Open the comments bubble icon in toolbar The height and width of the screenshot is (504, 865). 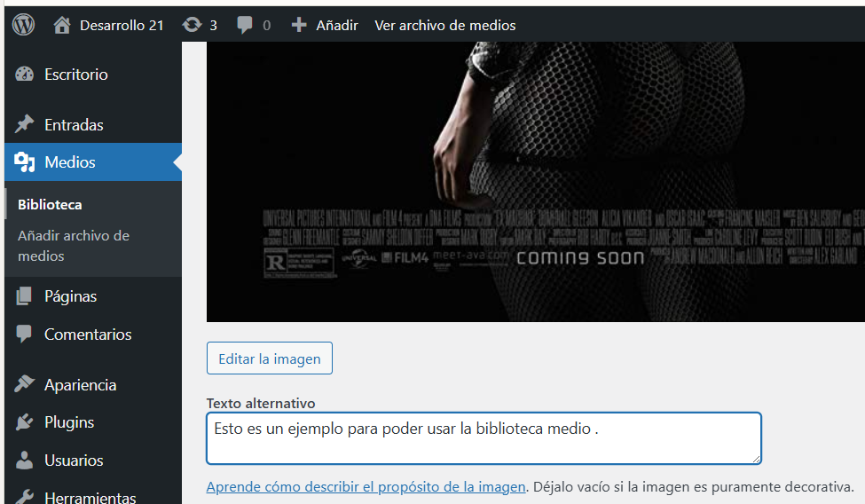click(246, 25)
